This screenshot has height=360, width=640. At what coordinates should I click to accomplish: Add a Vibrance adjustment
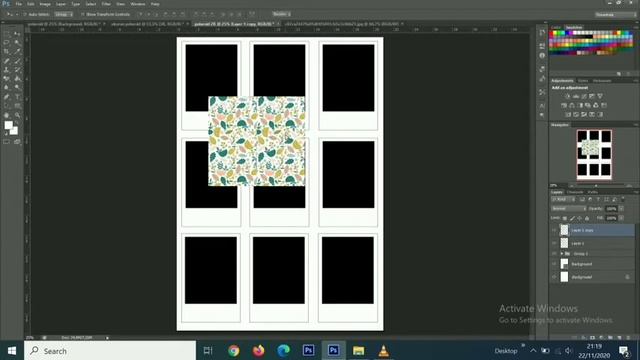pos(600,96)
